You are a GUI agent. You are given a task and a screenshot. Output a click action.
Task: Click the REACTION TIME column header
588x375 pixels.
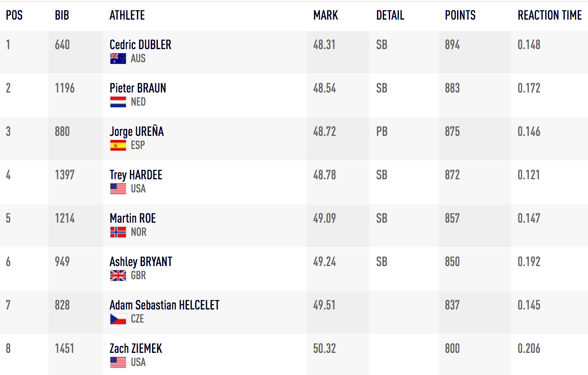tap(550, 16)
